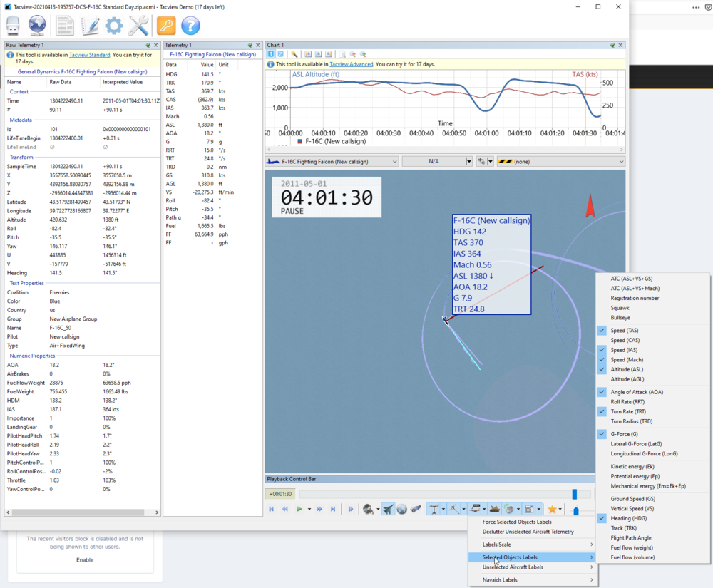Toggle the fighter jet view icon

coord(388,509)
